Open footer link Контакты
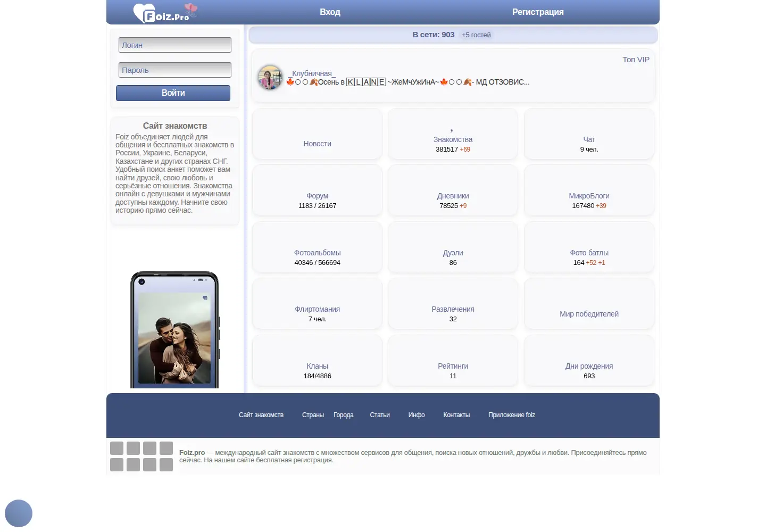 [456, 415]
